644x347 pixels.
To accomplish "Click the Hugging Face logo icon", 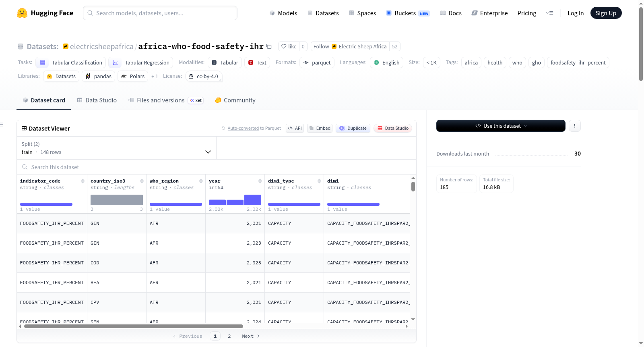I will [22, 13].
